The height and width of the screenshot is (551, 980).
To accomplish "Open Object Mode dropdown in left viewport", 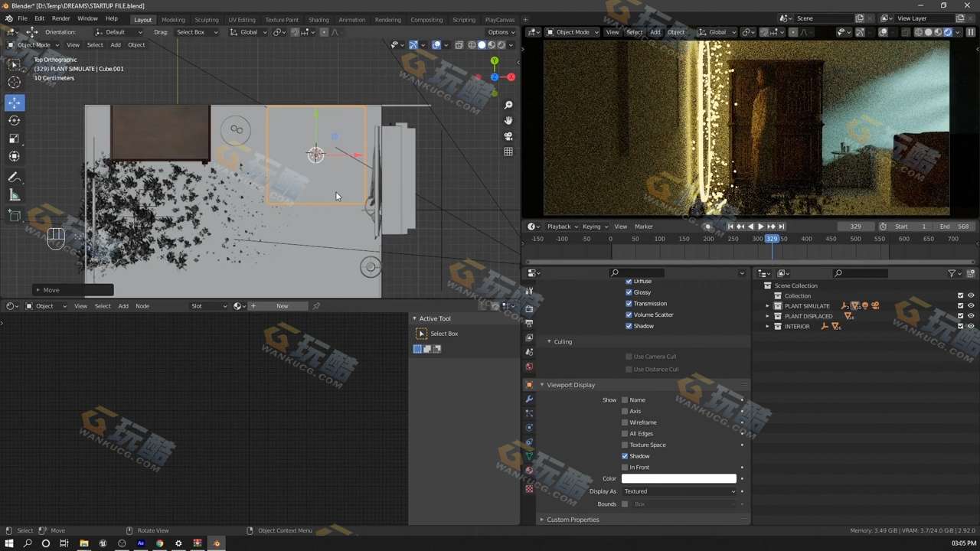I will click(x=34, y=44).
